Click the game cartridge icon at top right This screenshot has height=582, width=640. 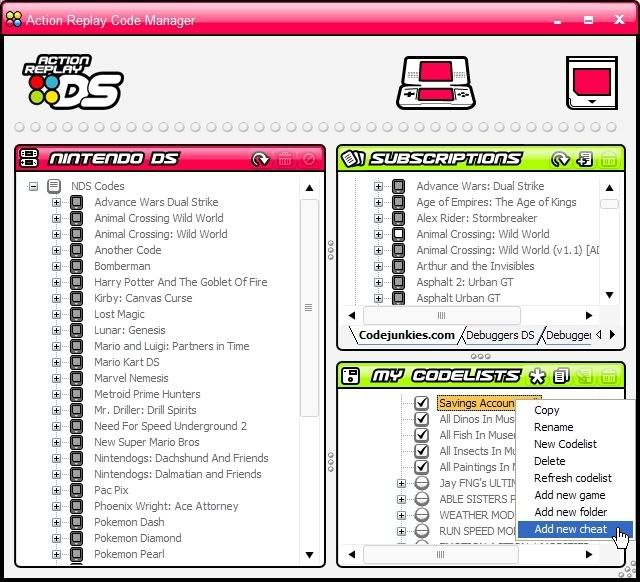592,83
